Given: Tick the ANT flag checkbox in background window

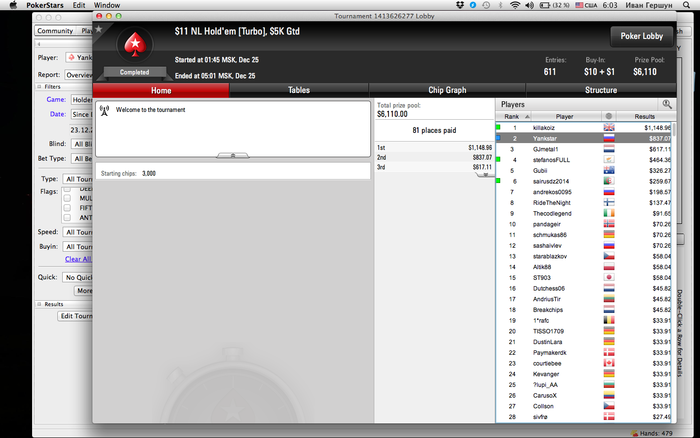Looking at the screenshot, I should coord(67,217).
